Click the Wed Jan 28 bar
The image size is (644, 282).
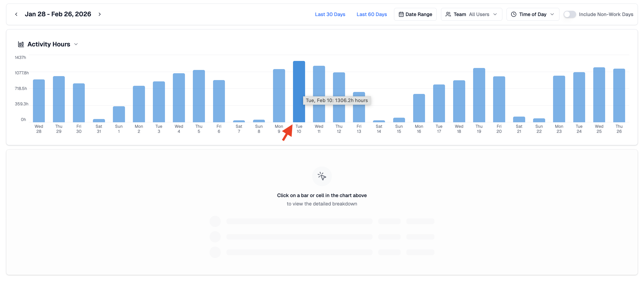[39, 101]
